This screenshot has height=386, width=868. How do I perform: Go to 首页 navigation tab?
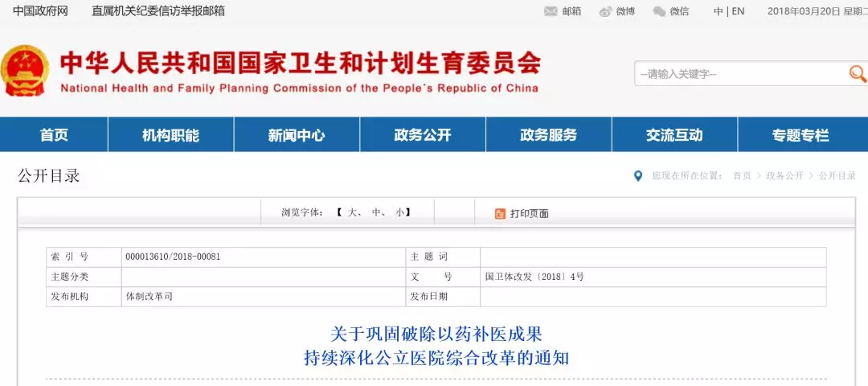click(x=54, y=134)
